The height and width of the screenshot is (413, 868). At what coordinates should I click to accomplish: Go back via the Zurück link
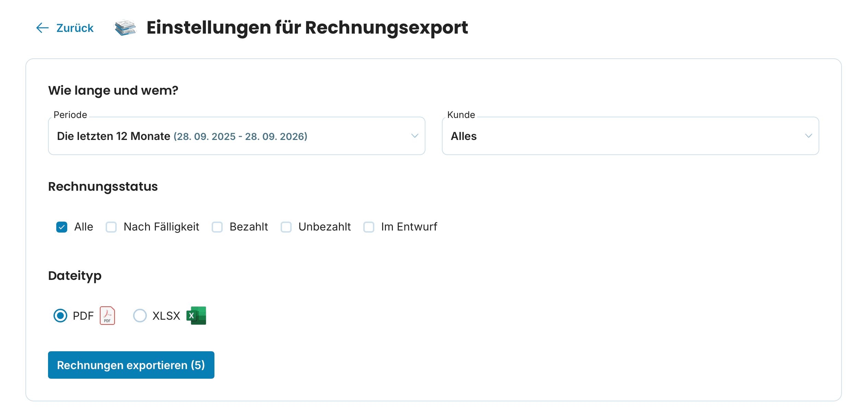pos(65,28)
